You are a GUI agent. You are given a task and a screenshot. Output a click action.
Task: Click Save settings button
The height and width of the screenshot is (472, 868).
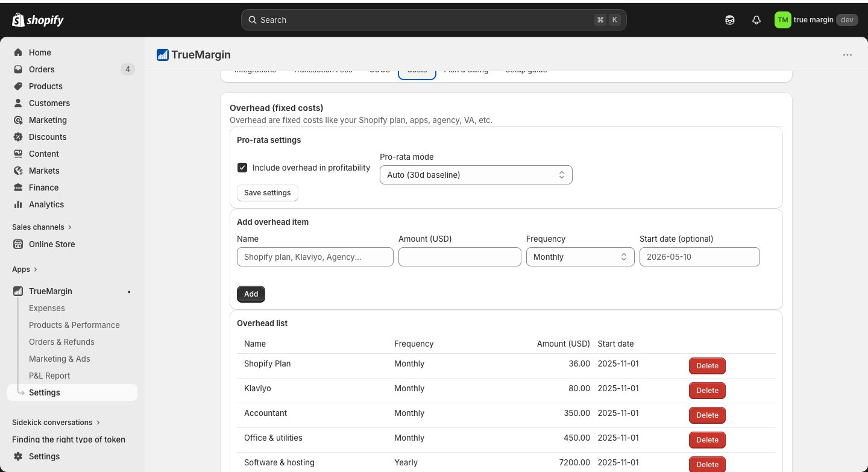[x=268, y=193]
